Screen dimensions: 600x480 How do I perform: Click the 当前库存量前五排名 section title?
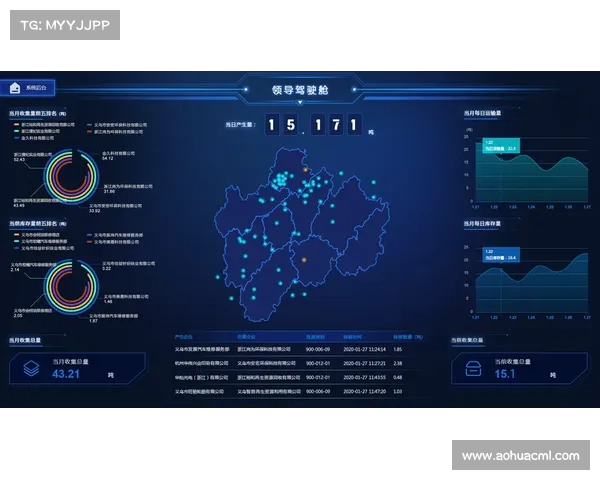(x=38, y=224)
